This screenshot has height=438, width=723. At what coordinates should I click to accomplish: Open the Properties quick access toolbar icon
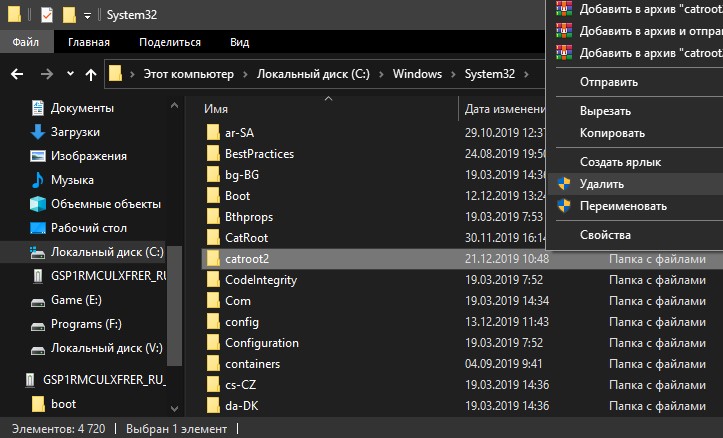tap(47, 15)
